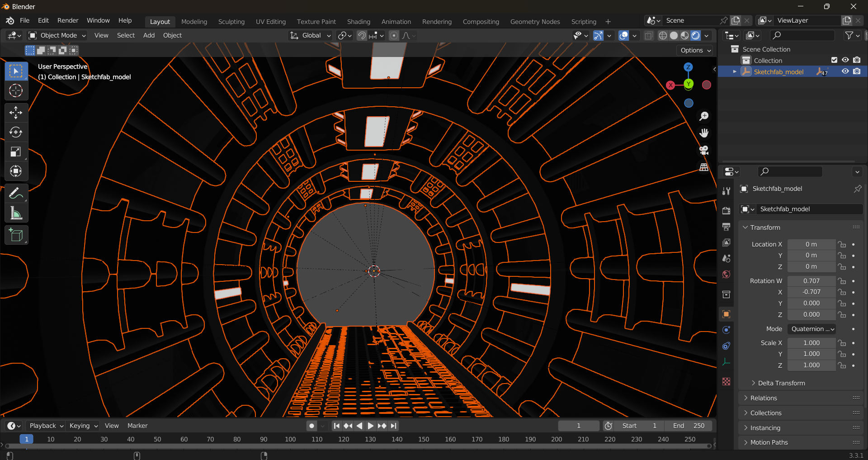Open the File menu
Screen dimensions: 868x460
pos(25,21)
